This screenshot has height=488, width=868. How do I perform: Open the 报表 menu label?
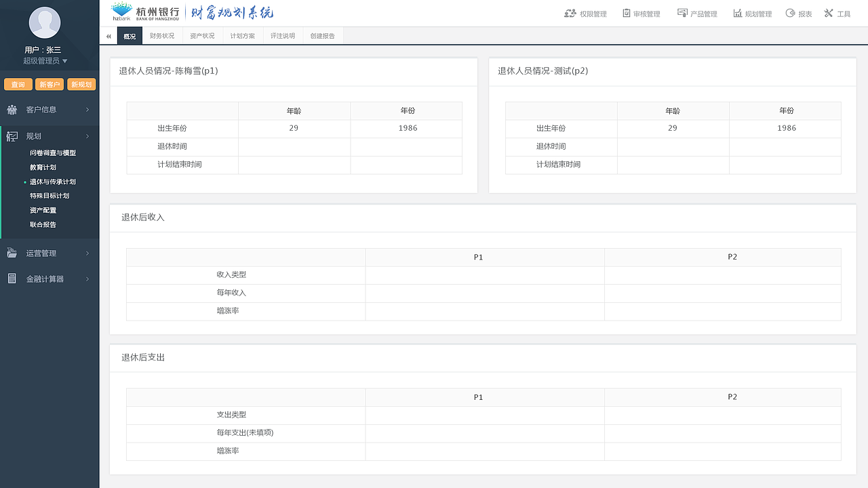805,14
